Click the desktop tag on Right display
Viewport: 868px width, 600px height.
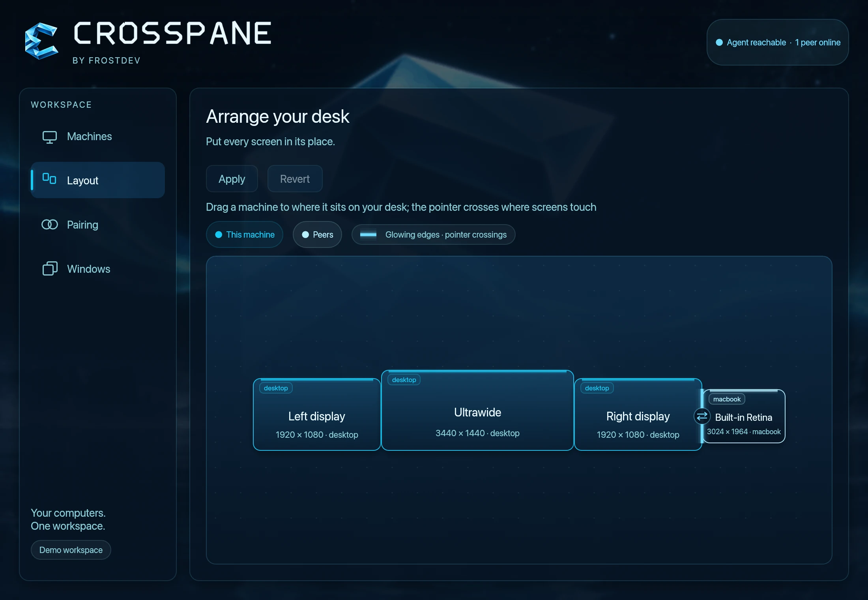coord(597,388)
